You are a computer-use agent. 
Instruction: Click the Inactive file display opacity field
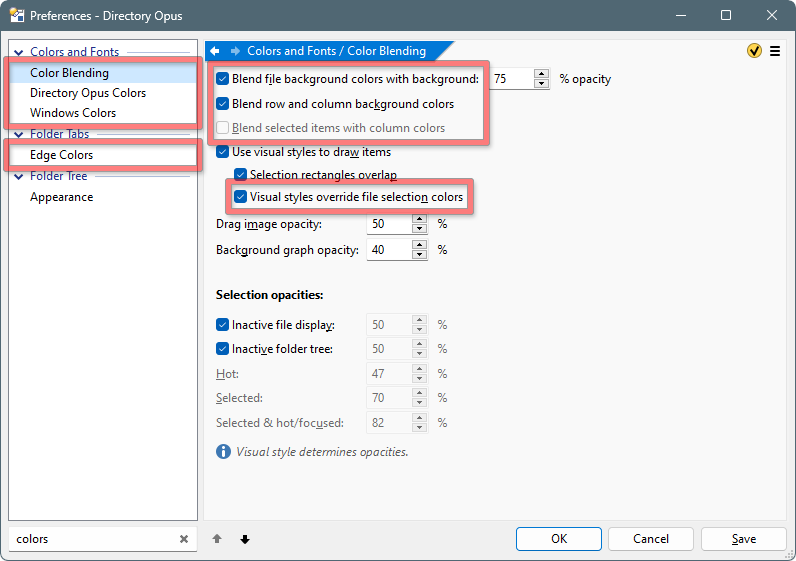click(x=389, y=324)
